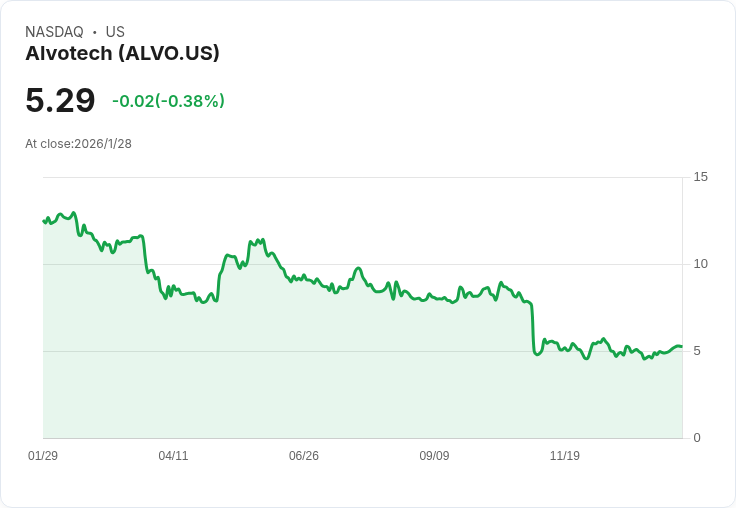Viewport: 736px width, 508px height.
Task: Click the At close:2026/1/28 text
Action: [x=78, y=144]
